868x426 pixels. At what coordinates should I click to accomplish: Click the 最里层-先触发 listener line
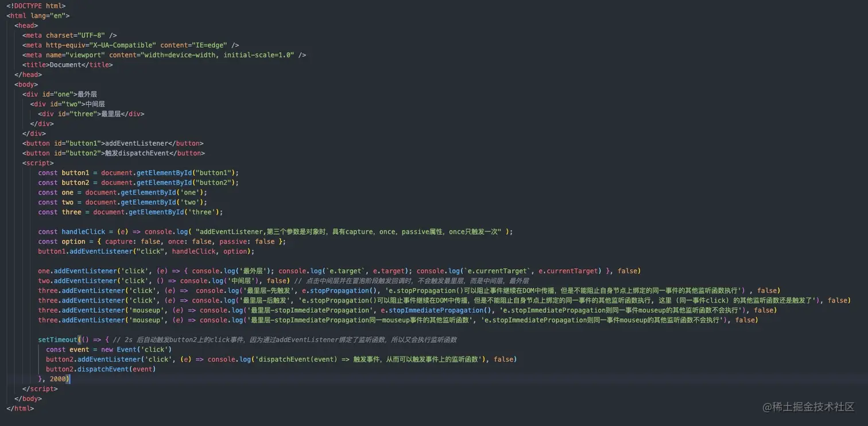[x=409, y=291]
